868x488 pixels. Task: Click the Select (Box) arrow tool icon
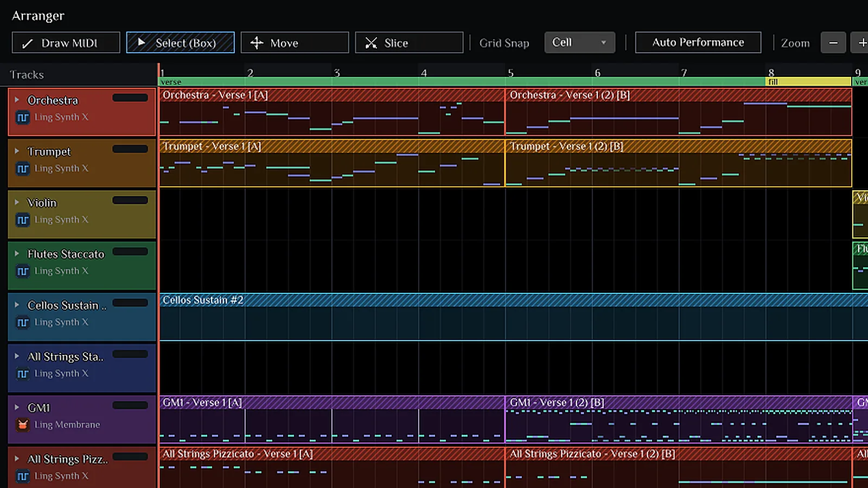[142, 42]
